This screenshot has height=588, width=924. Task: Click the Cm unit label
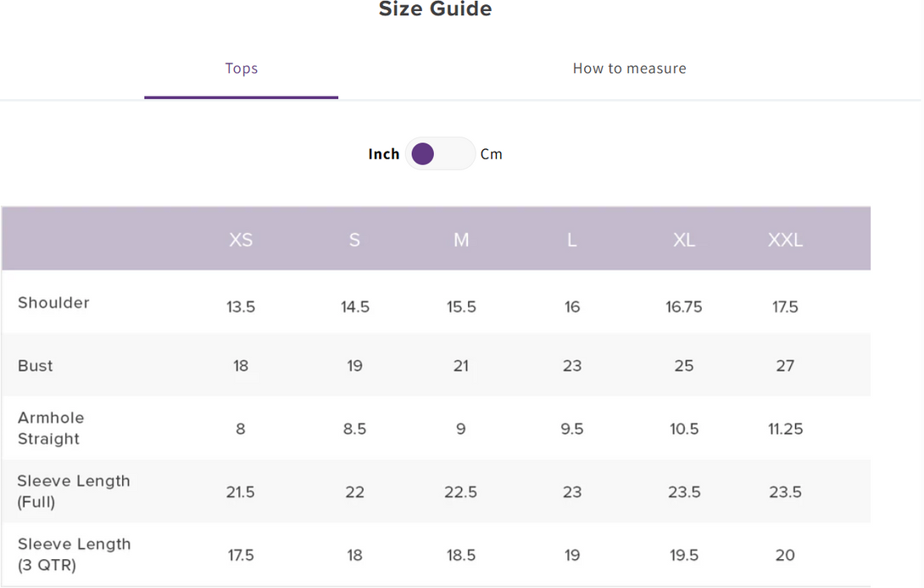491,154
